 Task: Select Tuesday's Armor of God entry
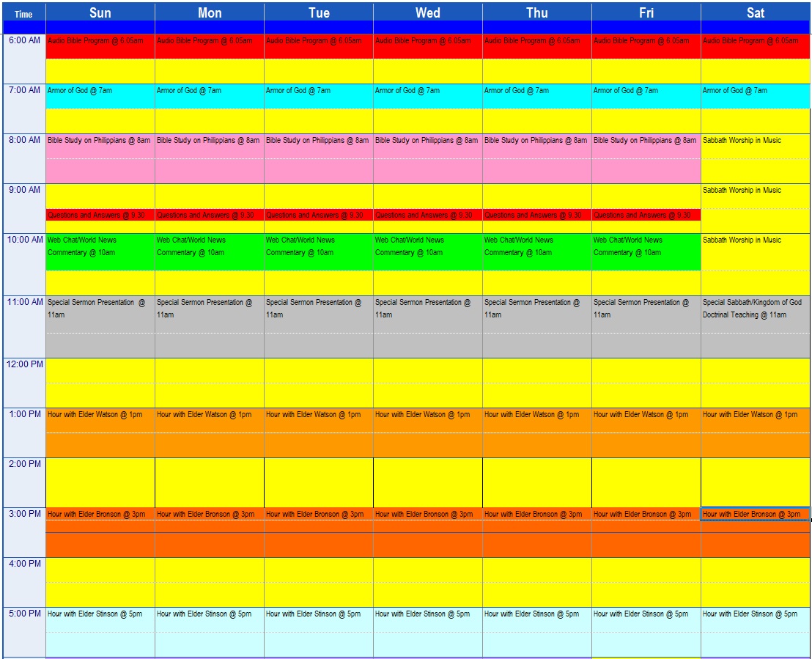318,91
